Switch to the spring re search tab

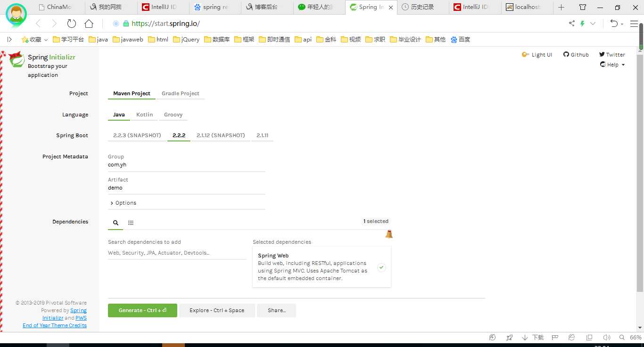215,7
